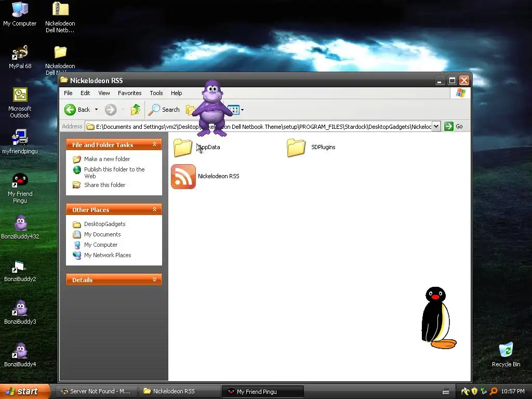
Task: Go to My Network Places link
Action: point(107,255)
